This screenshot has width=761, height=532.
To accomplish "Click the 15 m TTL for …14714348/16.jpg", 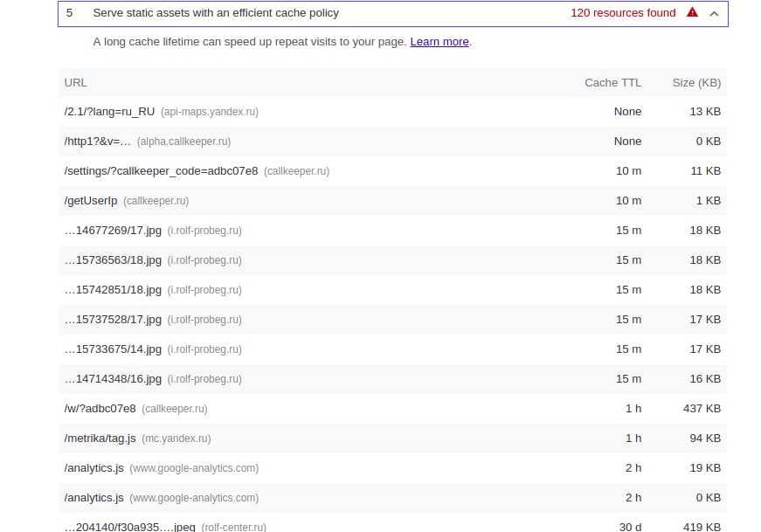I will coord(628,378).
